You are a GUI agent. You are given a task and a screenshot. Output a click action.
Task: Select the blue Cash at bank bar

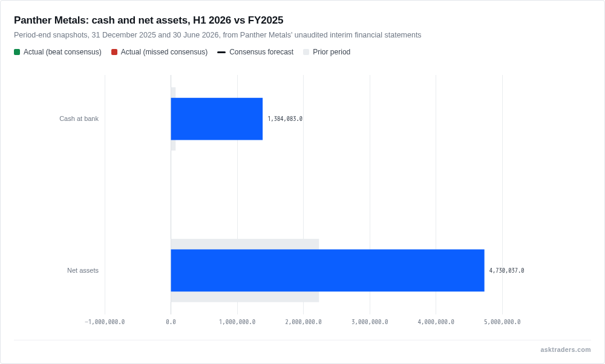click(x=217, y=119)
